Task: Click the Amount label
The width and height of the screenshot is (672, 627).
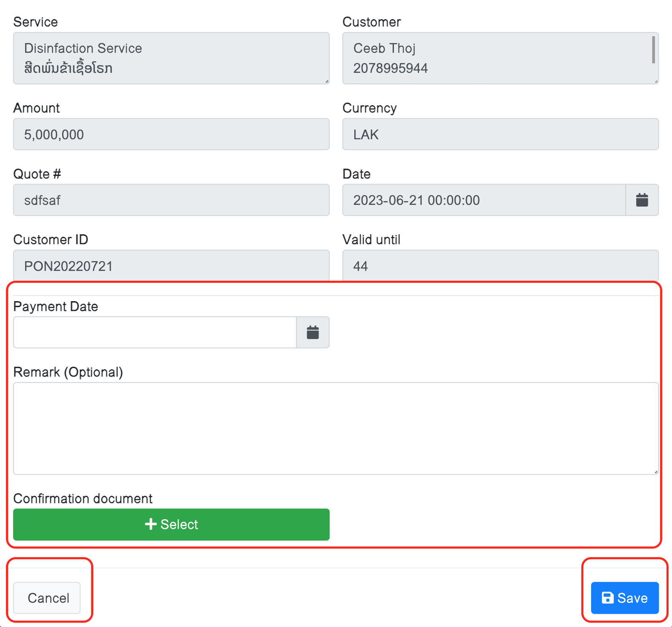Action: 37,108
